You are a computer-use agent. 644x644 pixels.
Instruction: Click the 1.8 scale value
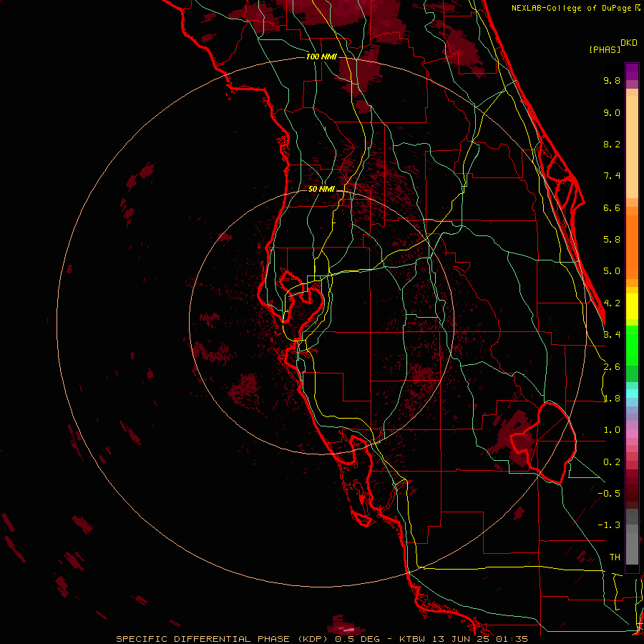coord(612,399)
